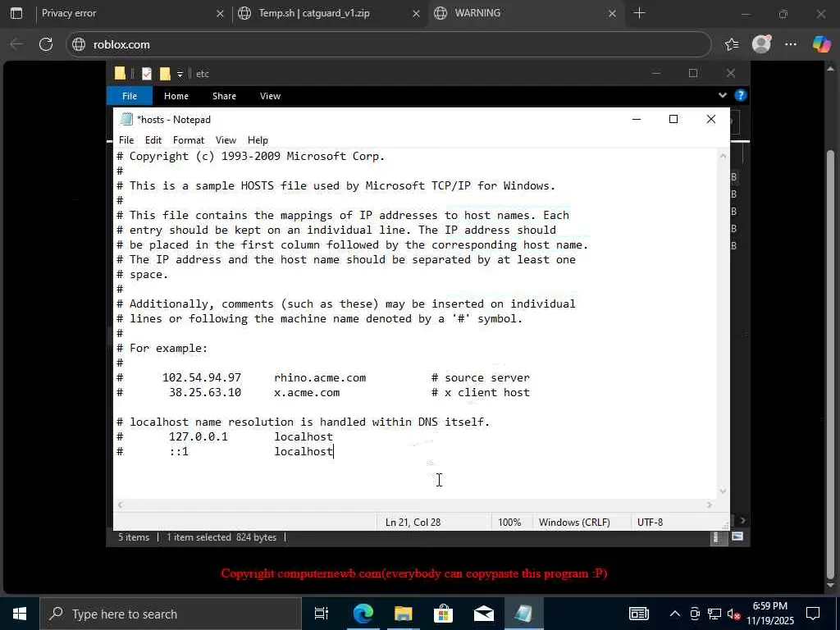
Task: Click 'rhino.acme.com' in the hosts file
Action: [x=320, y=377]
